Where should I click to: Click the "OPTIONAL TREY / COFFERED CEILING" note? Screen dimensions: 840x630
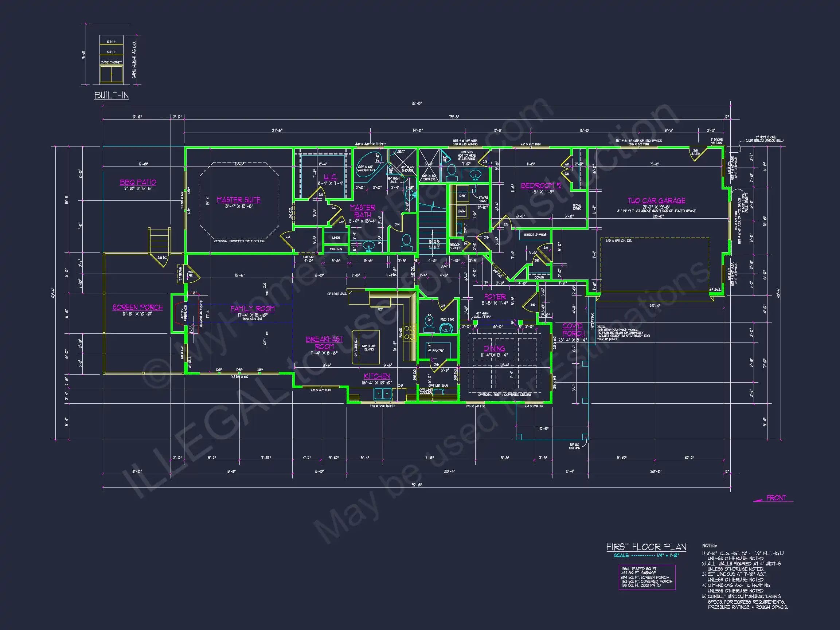[504, 395]
